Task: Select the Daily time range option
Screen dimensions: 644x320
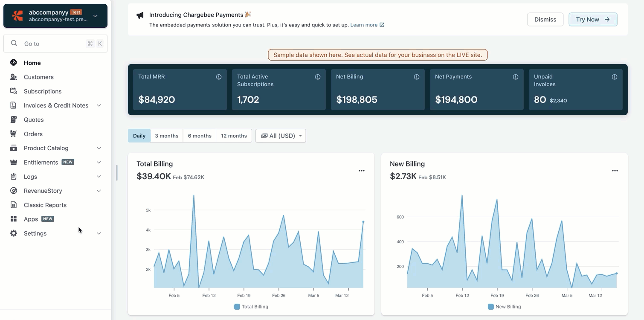Action: pyautogui.click(x=139, y=136)
